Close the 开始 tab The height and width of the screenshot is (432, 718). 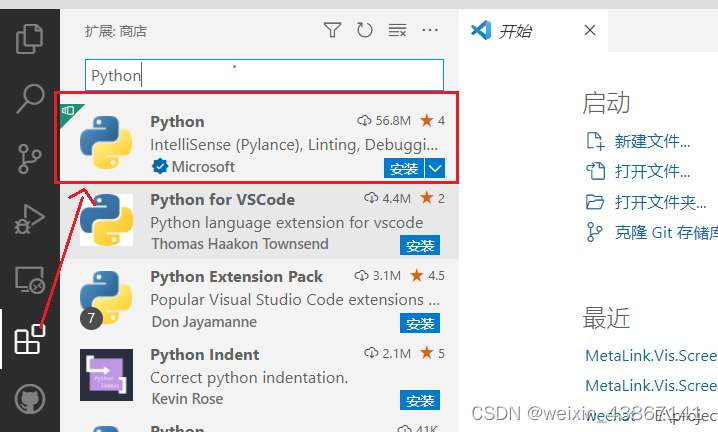pyautogui.click(x=590, y=30)
